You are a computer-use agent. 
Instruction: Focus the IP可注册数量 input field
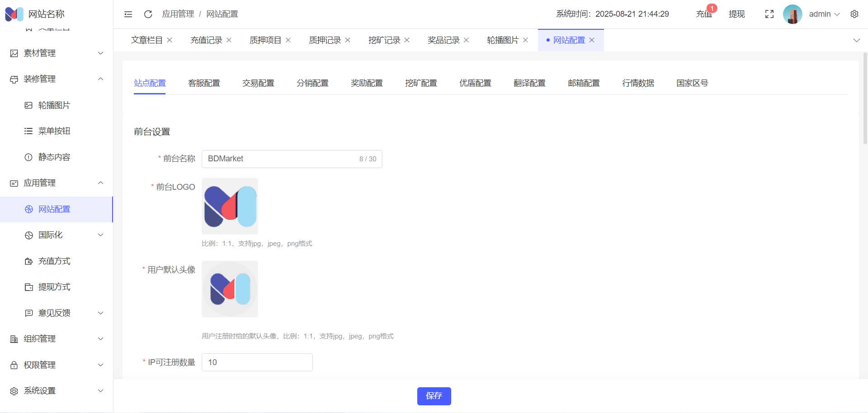257,362
